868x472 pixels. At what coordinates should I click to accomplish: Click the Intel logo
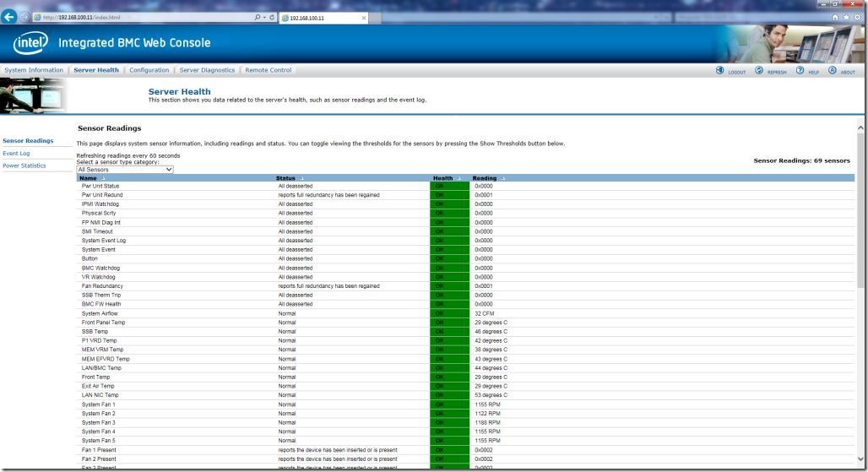point(30,43)
